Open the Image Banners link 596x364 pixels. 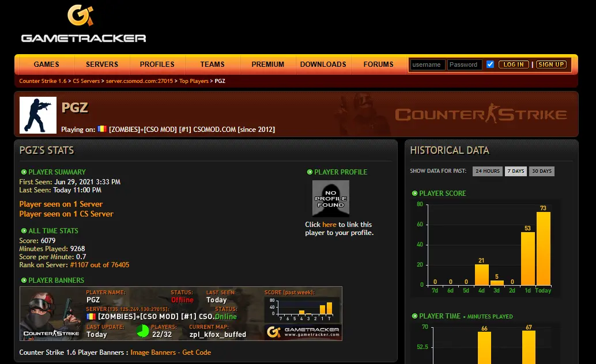point(153,352)
